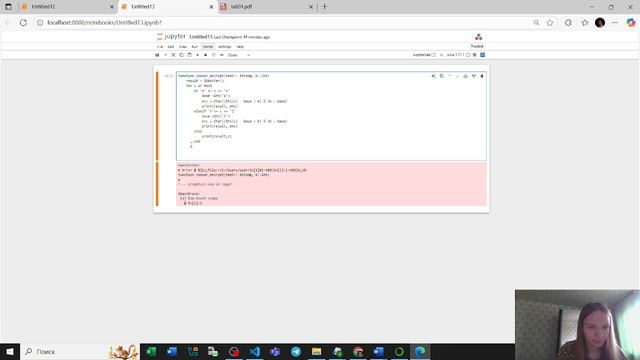
Task: Click the Julia 1.11.1 kernel name
Action: click(455, 55)
